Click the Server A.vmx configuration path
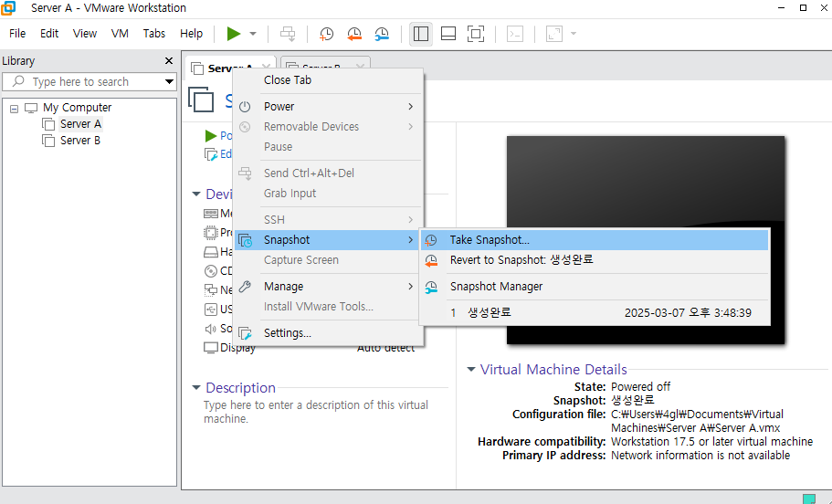The width and height of the screenshot is (832, 504). (x=697, y=421)
